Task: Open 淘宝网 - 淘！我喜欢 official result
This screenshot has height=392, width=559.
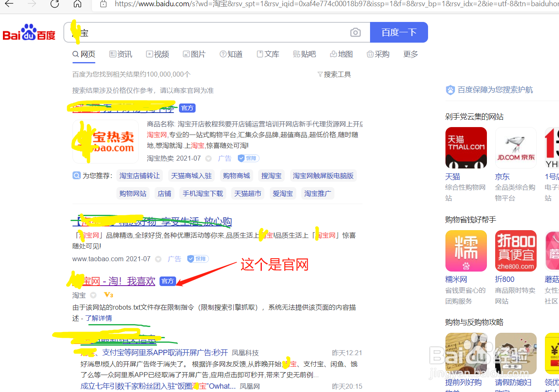Action: tap(114, 281)
